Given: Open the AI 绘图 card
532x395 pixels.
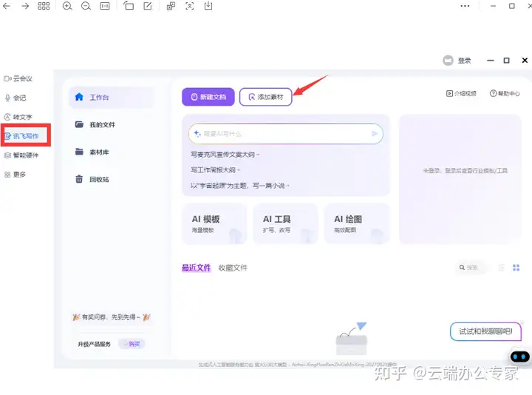Looking at the screenshot, I should click(357, 224).
